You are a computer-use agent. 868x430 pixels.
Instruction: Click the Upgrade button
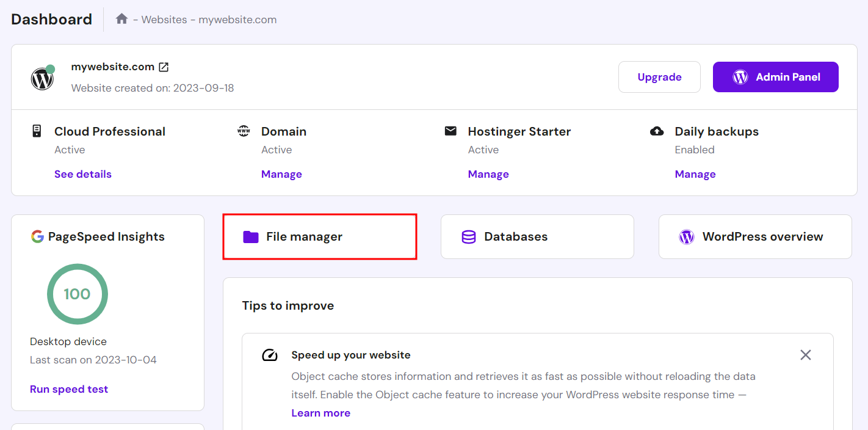click(x=659, y=77)
